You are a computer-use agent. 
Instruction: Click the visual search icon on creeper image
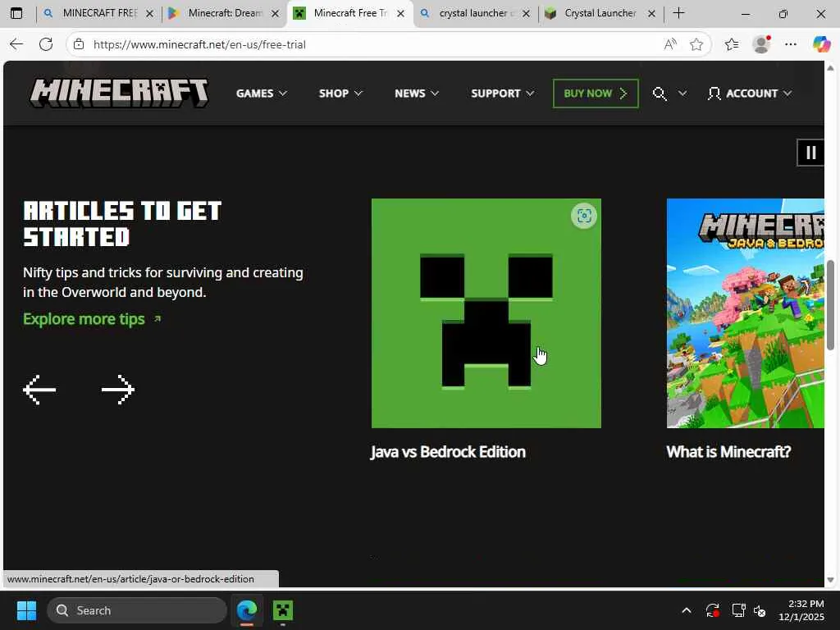[x=584, y=216]
